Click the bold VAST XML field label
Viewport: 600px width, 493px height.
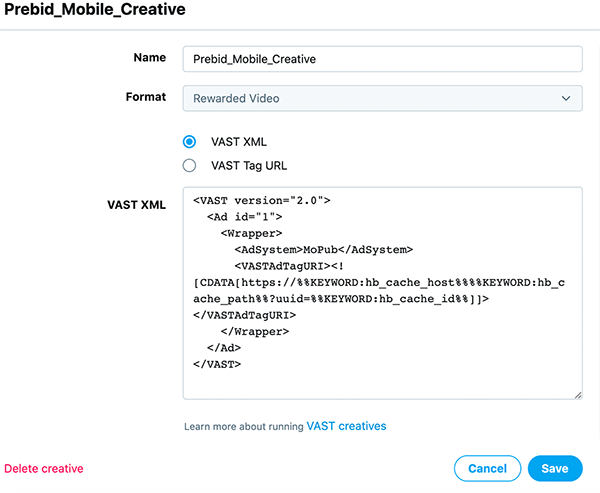[x=136, y=204]
